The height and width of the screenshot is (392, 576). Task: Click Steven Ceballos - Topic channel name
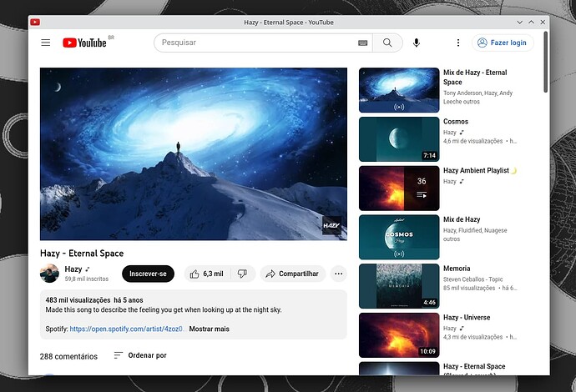click(472, 279)
